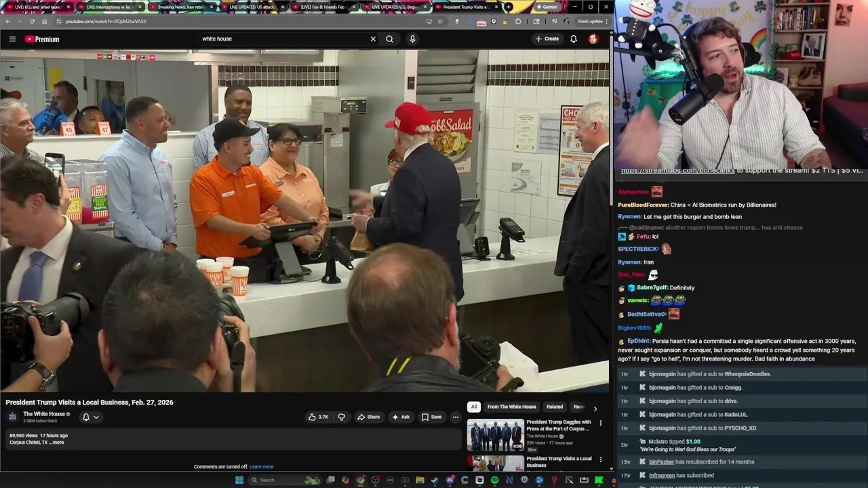Open the browser extensions puzzle icon
Image resolution: width=868 pixels, height=488 pixels.
pyautogui.click(x=519, y=21)
